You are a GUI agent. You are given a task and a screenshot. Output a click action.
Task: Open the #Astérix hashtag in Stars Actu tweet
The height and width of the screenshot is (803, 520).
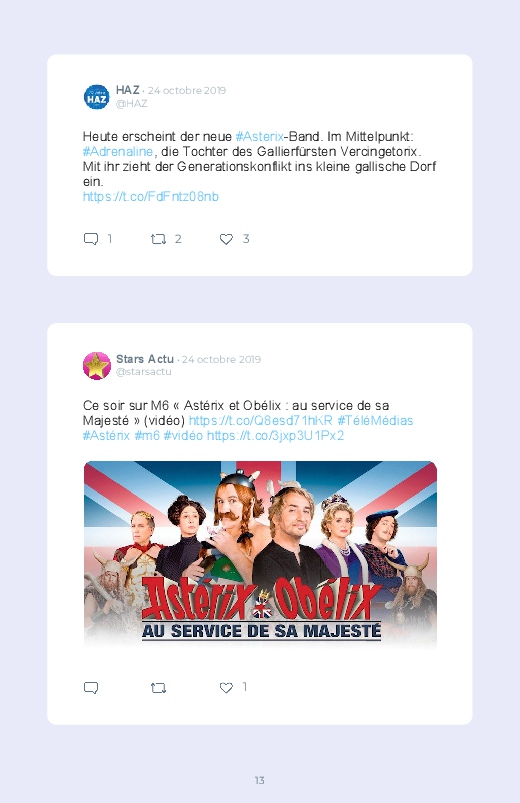pyautogui.click(x=107, y=436)
